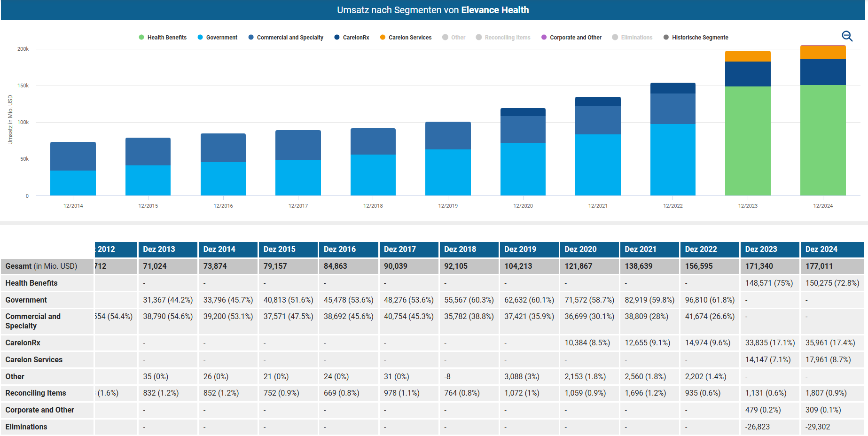Enable Reconciling Items legend series

tap(507, 38)
